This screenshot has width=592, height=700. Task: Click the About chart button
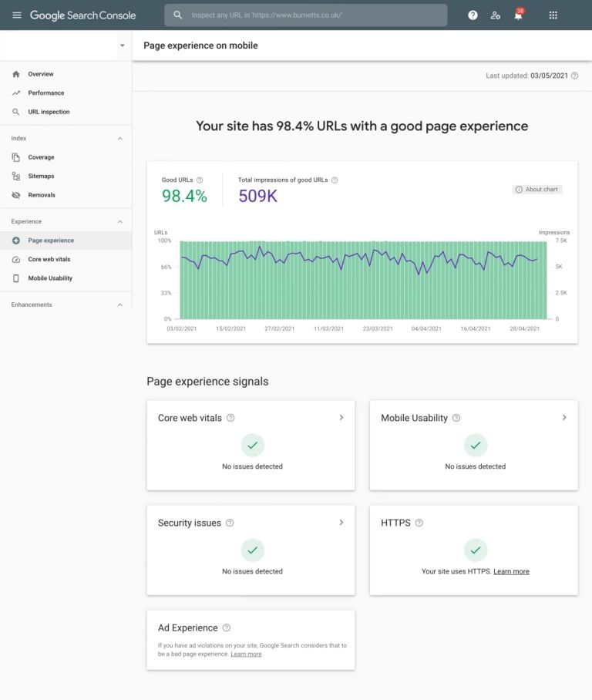(537, 190)
